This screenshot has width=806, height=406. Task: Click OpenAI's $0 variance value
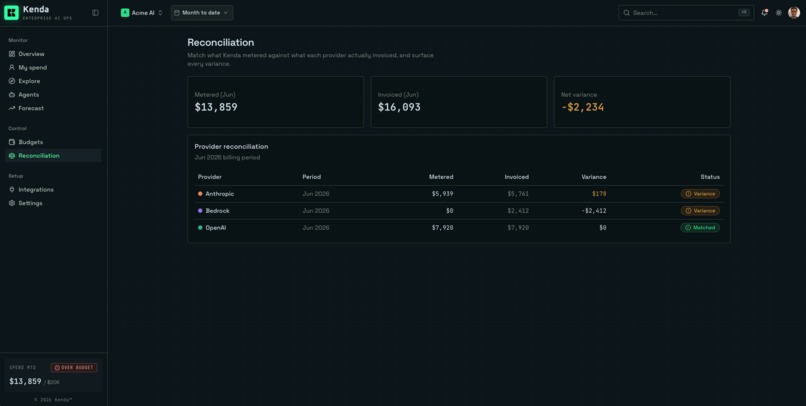[602, 228]
